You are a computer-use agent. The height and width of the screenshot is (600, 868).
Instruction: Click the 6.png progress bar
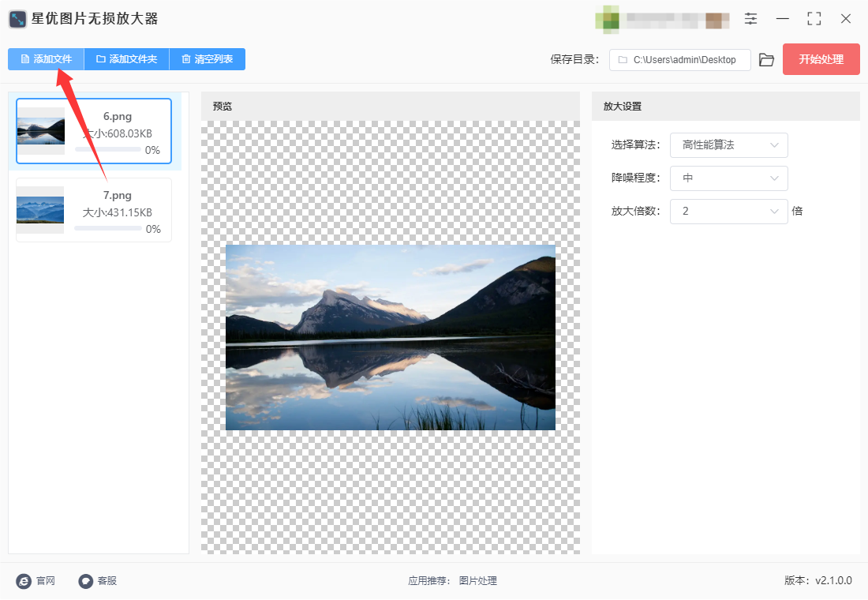tap(107, 149)
